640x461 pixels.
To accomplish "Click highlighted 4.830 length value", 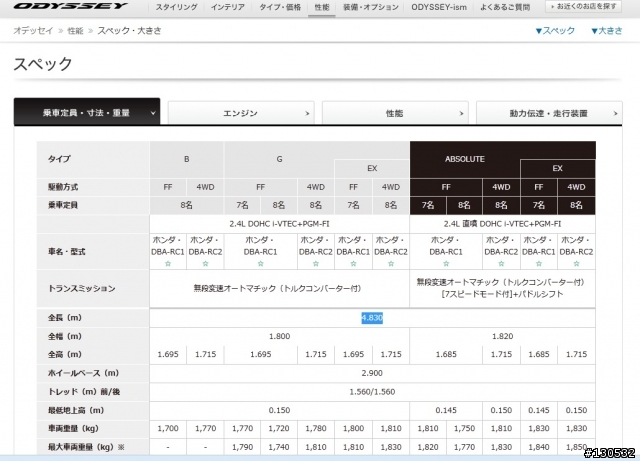I will point(372,318).
